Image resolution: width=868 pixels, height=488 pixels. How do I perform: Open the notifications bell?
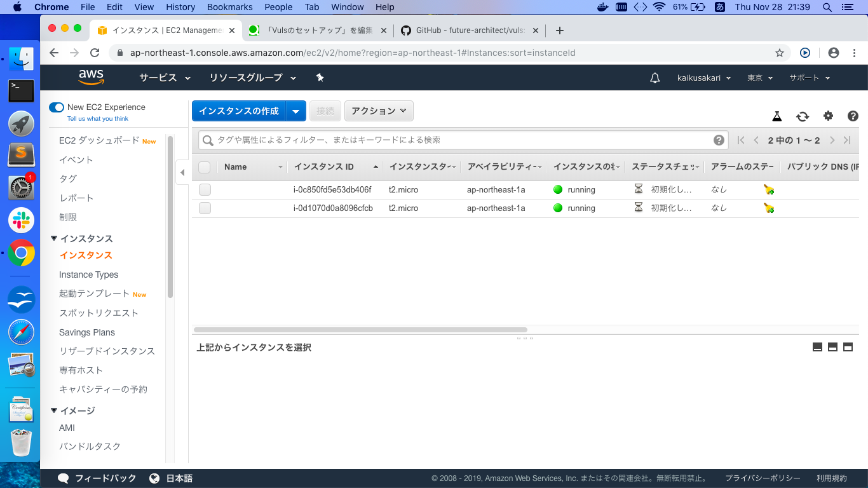point(654,77)
